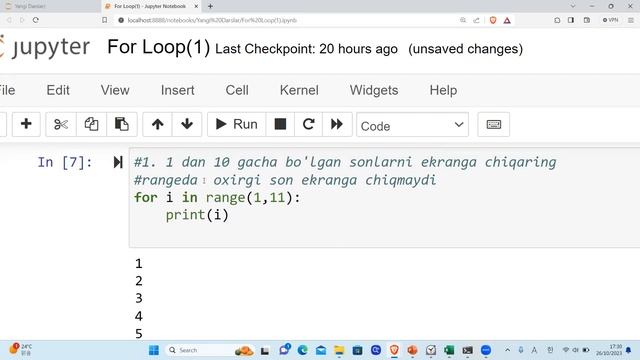This screenshot has height=360, width=640.
Task: Reload the page in the browser
Action: pos(36,20)
